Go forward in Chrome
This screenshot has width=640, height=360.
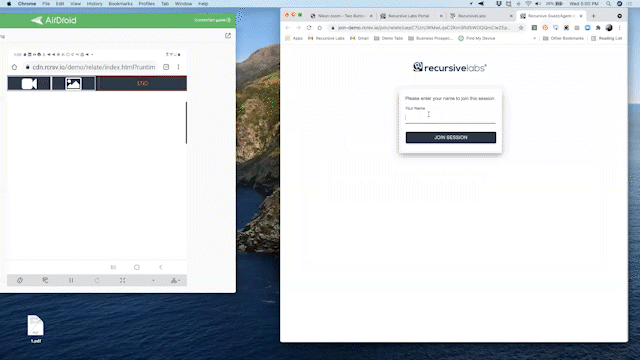tap(298, 28)
